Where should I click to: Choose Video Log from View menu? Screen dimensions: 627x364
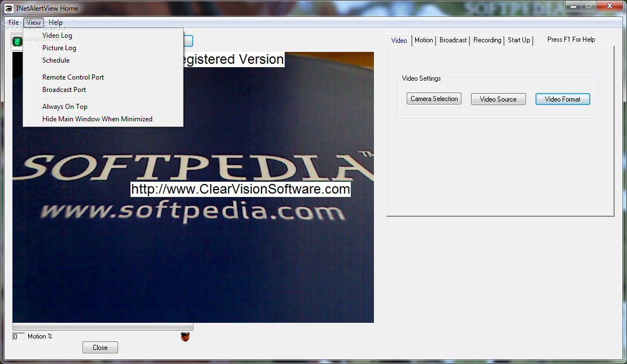click(x=103, y=36)
